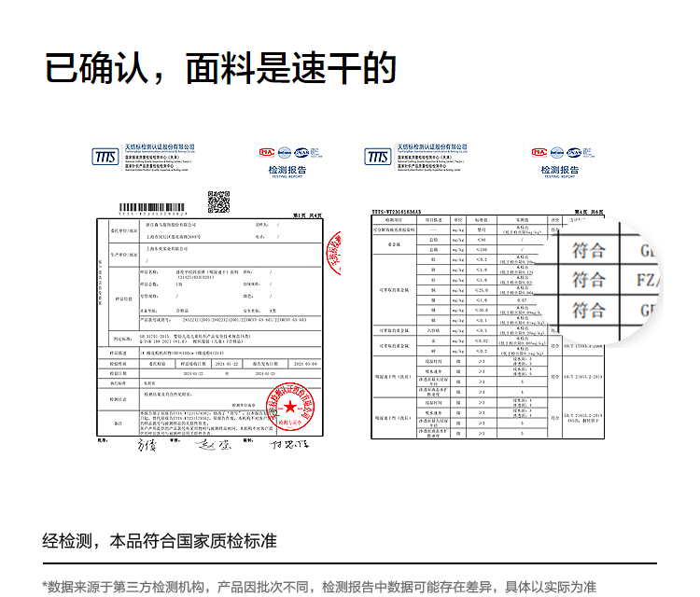Image resolution: width=700 pixels, height=597 pixels.
Task: Click the first handwritten signature under report
Action: tap(147, 445)
